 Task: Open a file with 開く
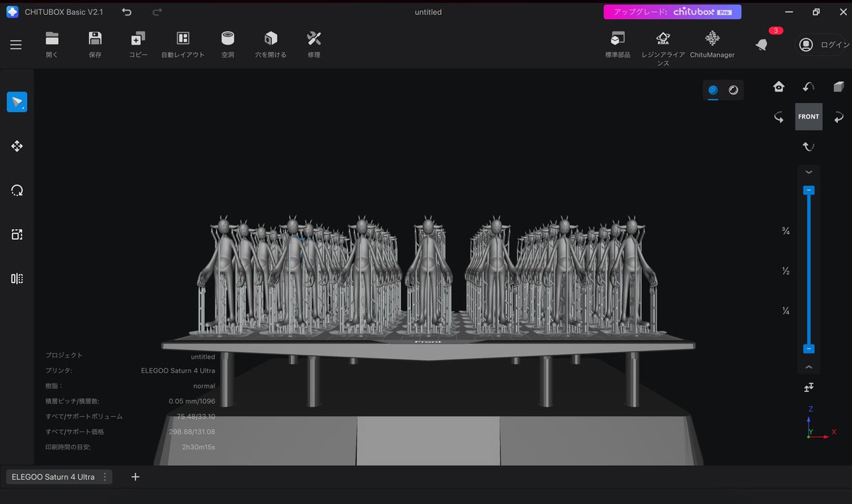click(52, 44)
